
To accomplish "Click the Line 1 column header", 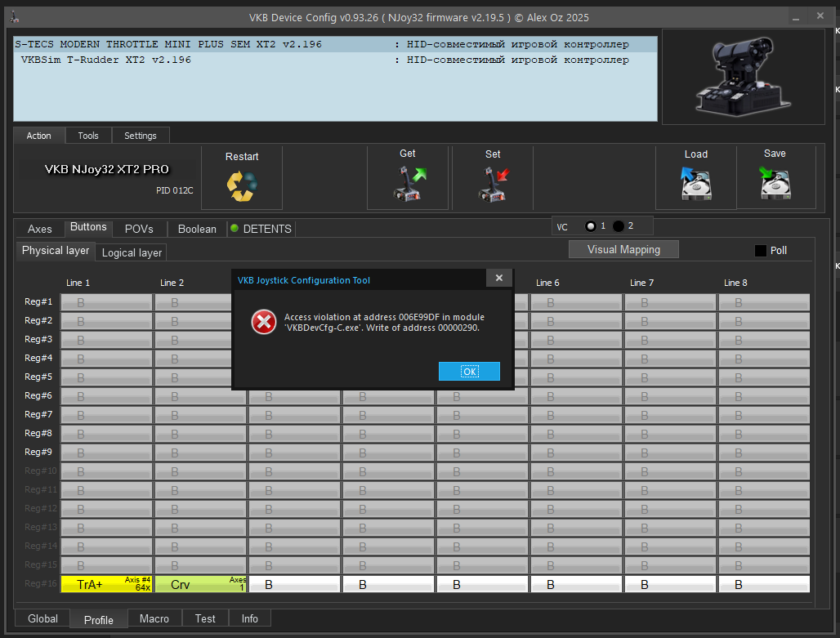I will tap(78, 283).
